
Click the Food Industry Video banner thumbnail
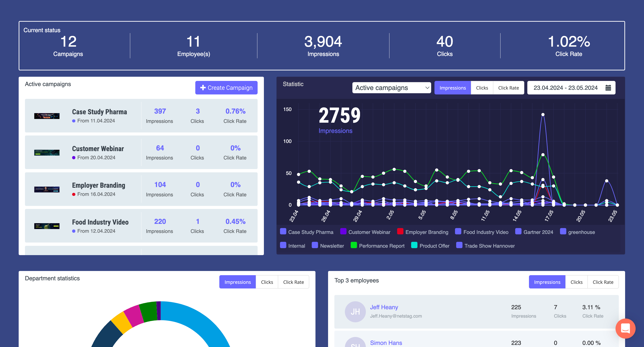click(47, 226)
